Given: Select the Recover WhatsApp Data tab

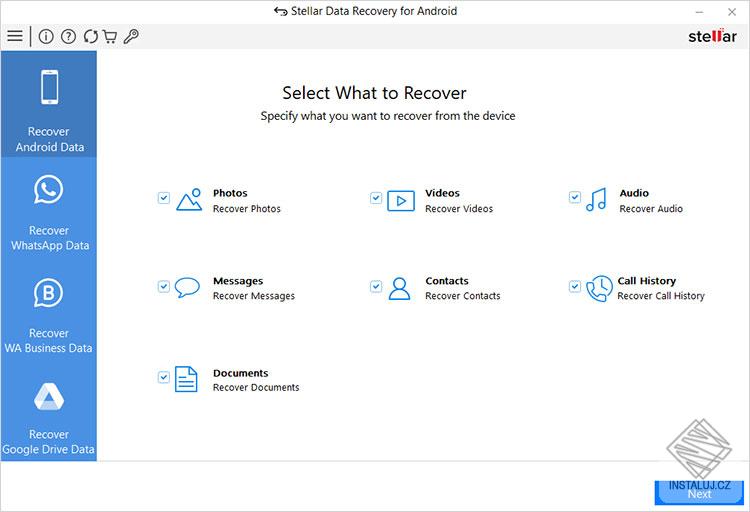Looking at the screenshot, I should tap(49, 209).
